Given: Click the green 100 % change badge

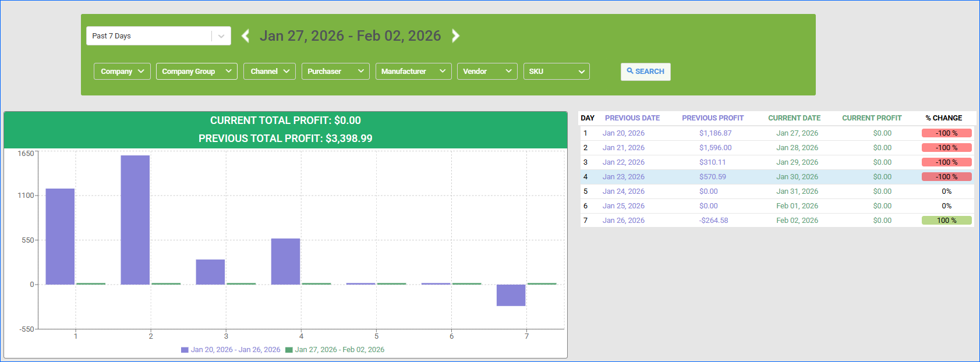Looking at the screenshot, I should click(946, 221).
